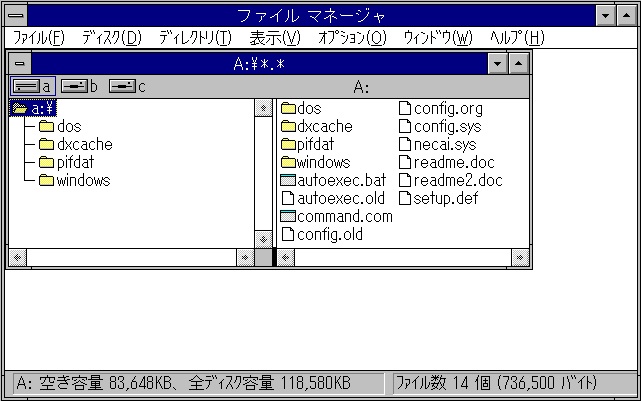This screenshot has height=401, width=641.
Task: Open the ファイル(F) menu
Action: point(38,38)
